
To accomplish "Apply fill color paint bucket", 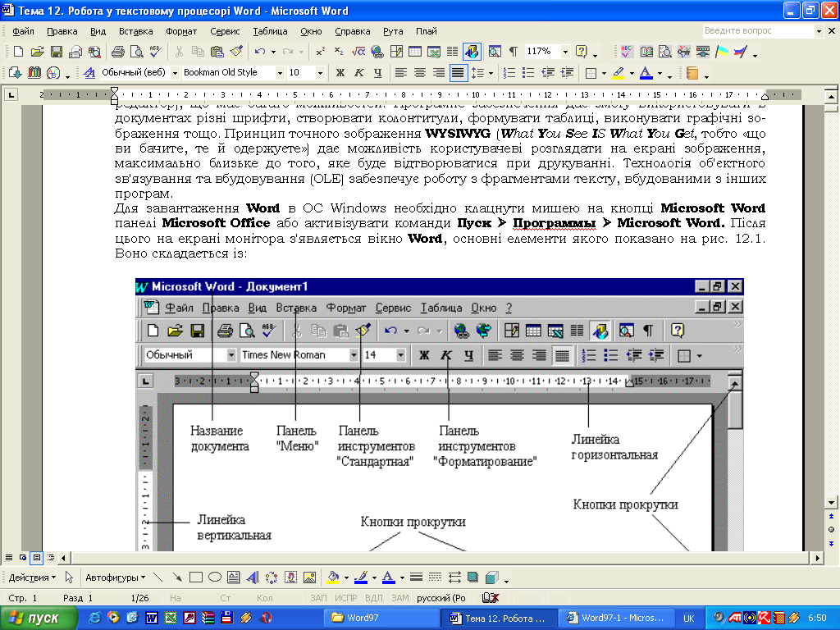I will (x=333, y=577).
